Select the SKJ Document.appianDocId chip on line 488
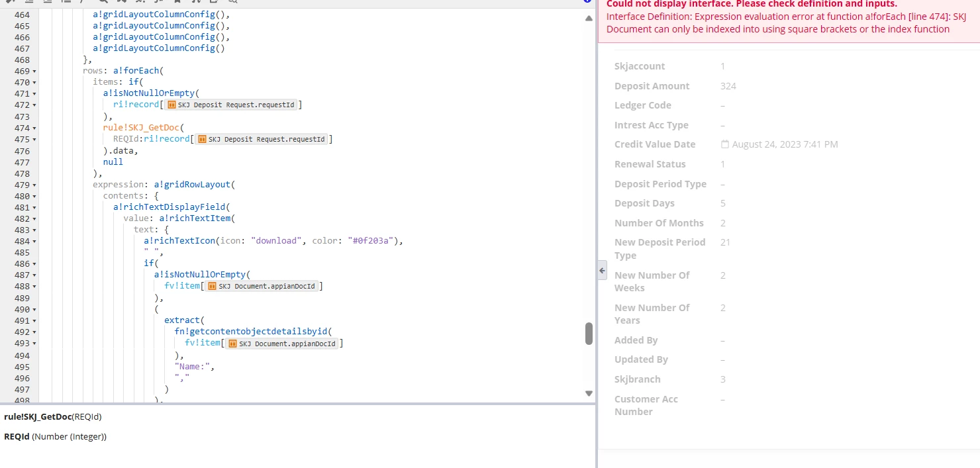Image resolution: width=980 pixels, height=468 pixels. pyautogui.click(x=262, y=286)
